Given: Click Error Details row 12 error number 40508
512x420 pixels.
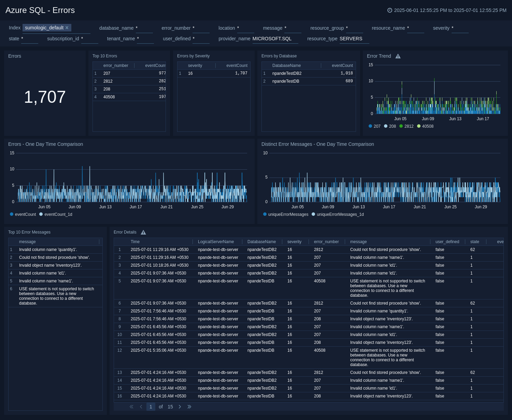Looking at the screenshot, I should (x=319, y=350).
